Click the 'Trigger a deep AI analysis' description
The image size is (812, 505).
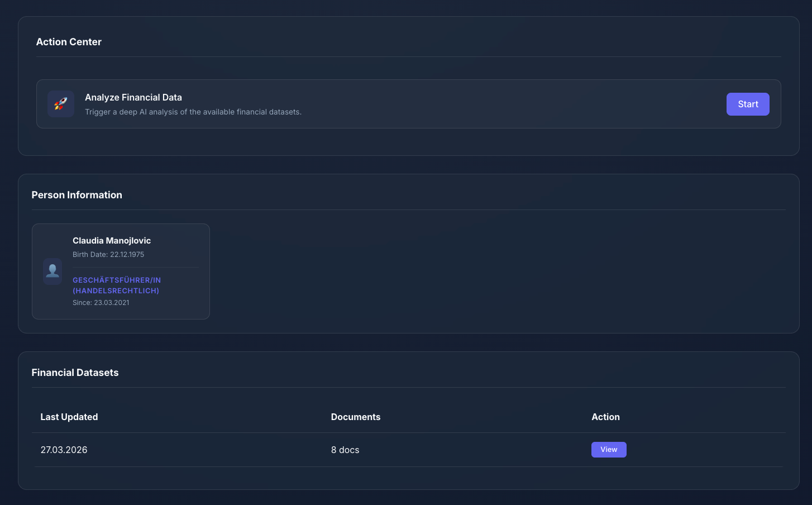click(193, 112)
